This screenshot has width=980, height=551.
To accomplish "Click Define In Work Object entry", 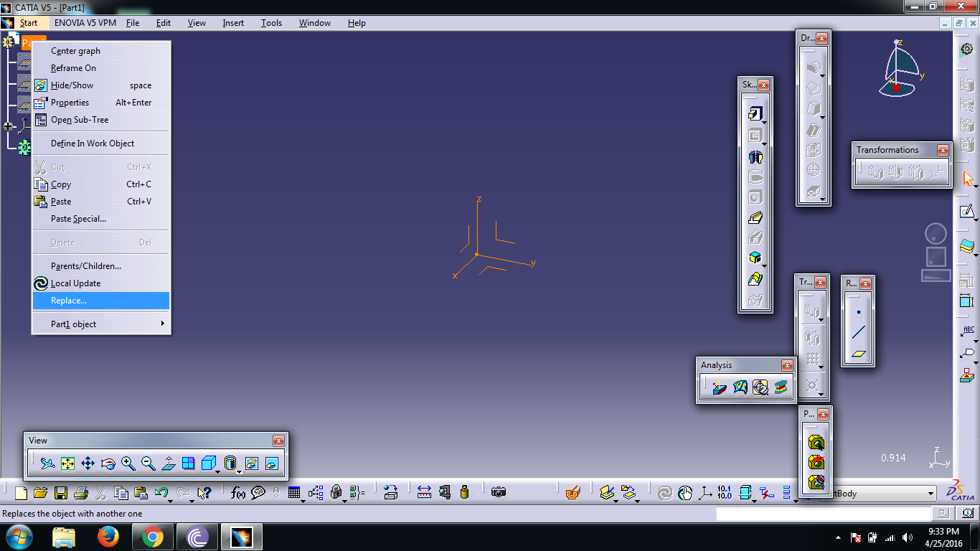I will pyautogui.click(x=100, y=143).
